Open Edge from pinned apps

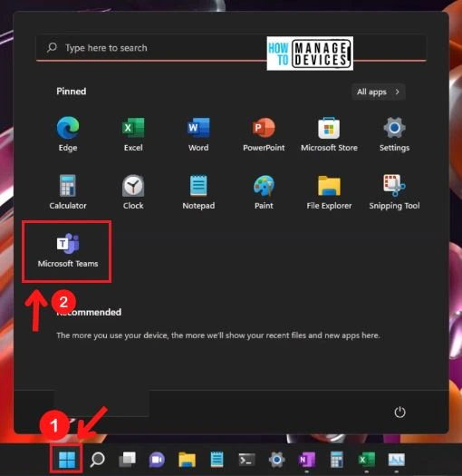[68, 133]
